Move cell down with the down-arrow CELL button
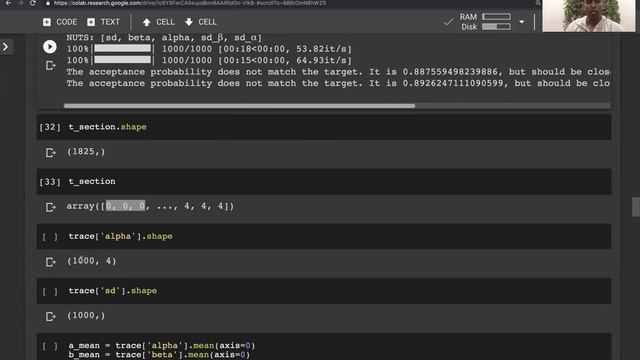Screen dimensions: 640x360 coord(200,22)
